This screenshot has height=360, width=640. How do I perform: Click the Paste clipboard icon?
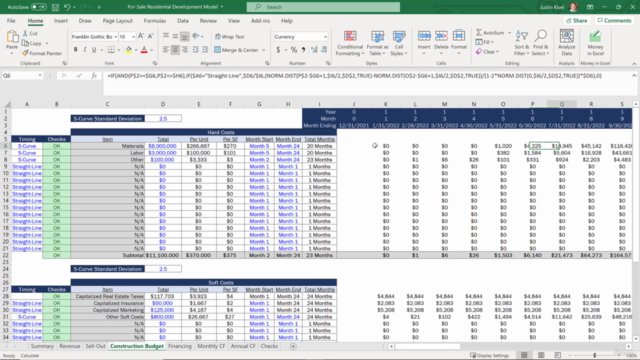point(12,37)
